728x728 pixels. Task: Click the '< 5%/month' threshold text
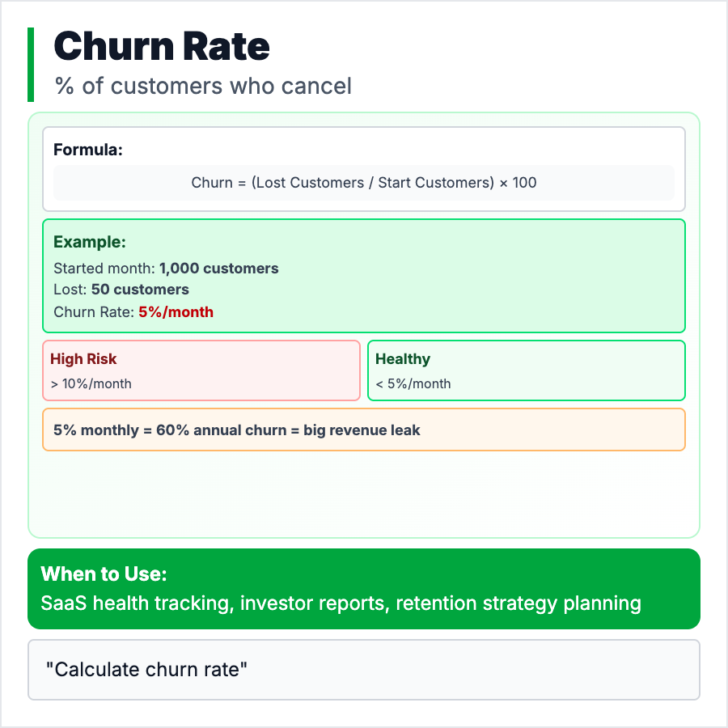tap(413, 383)
